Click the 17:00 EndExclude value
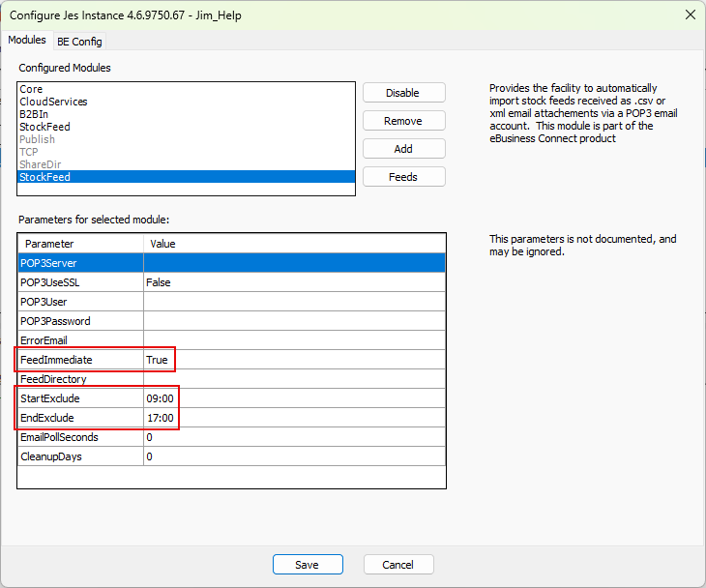Screen dimensions: 706x588 [x=294, y=418]
